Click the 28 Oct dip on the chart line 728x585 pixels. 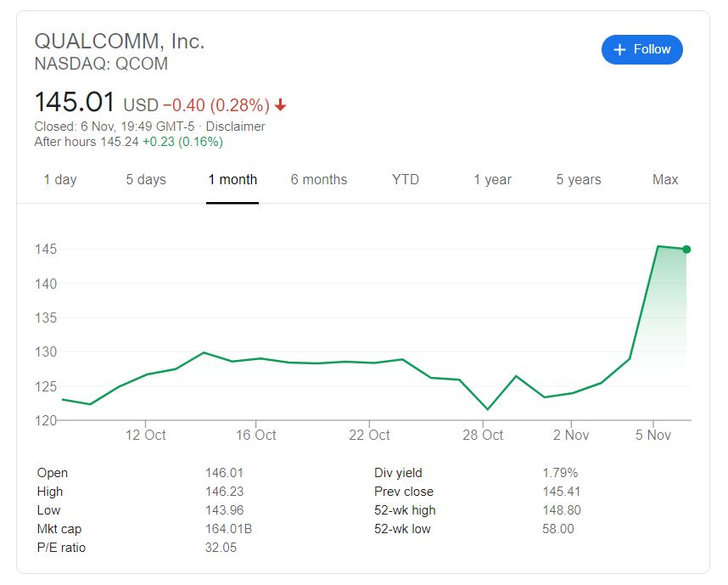(487, 409)
